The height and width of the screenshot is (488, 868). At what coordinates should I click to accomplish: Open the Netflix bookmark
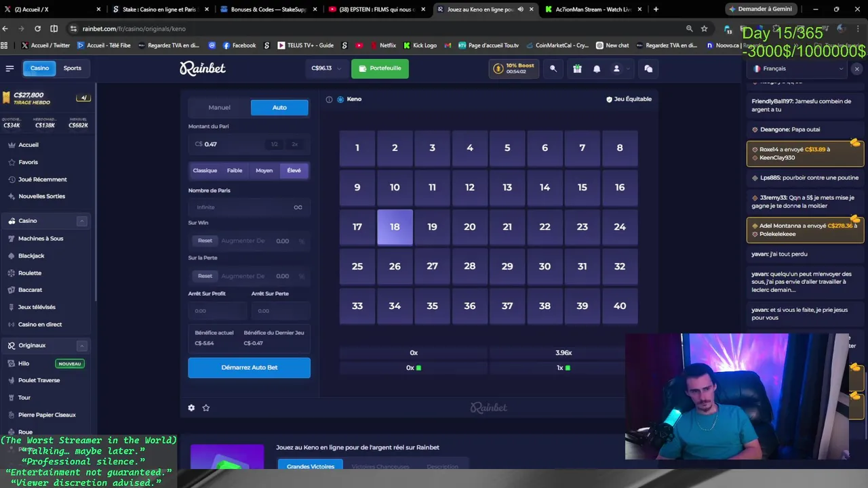[x=382, y=45]
